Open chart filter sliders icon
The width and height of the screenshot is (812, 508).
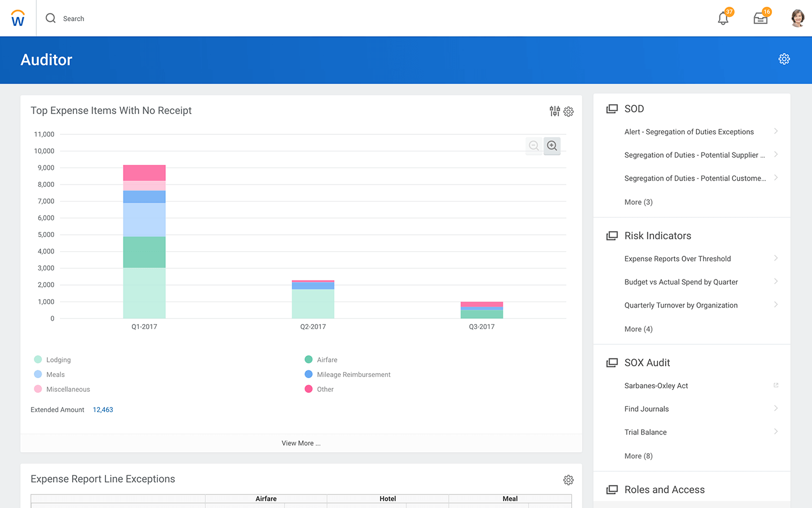(555, 111)
